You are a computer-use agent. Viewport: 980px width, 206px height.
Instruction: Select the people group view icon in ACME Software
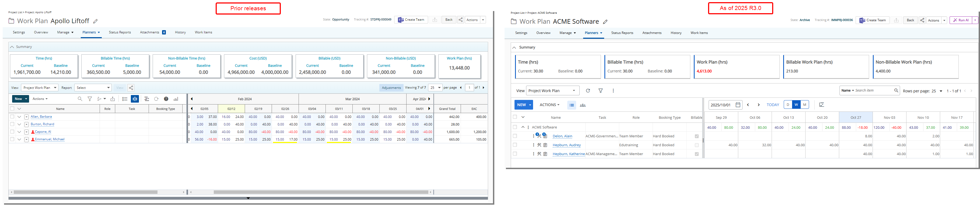582,105
